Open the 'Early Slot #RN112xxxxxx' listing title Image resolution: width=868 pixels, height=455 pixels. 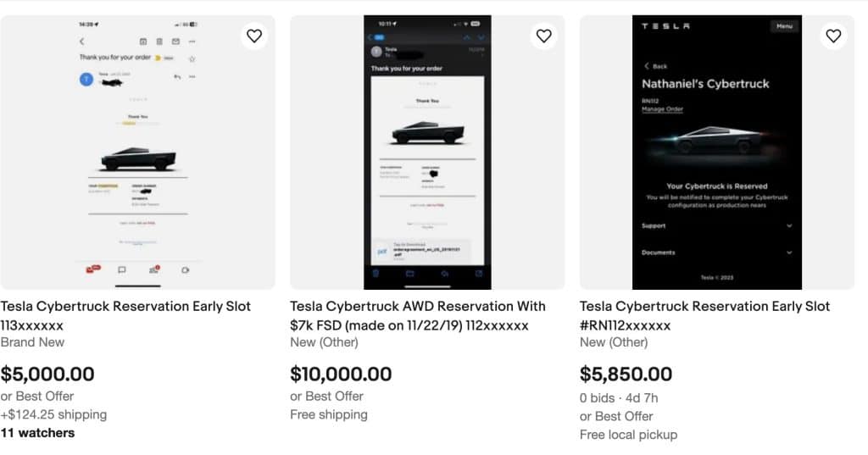[x=704, y=315]
